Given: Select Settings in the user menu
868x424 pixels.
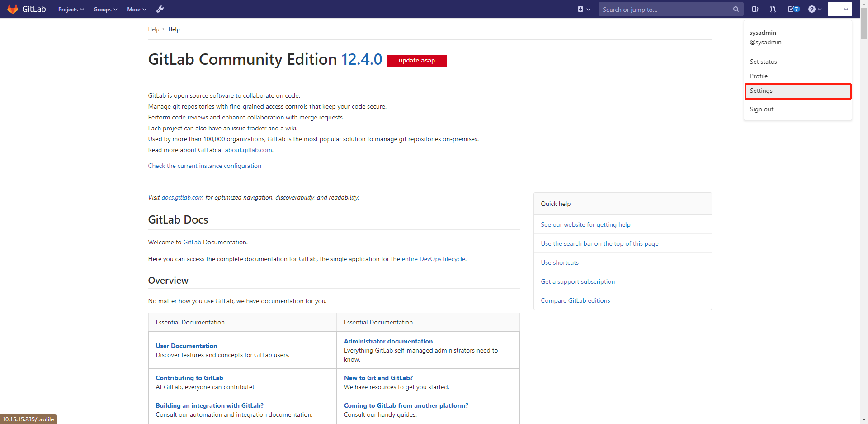Looking at the screenshot, I should [761, 91].
